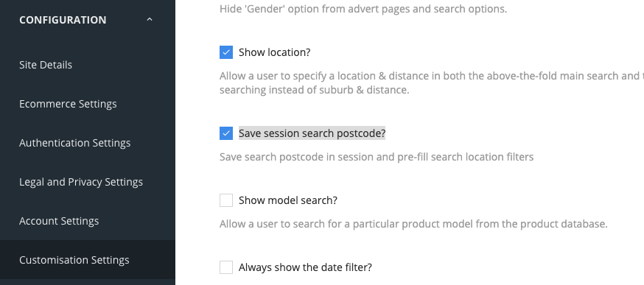Screen dimensions: 644x285
Task: Click 'Always show the date filter?' label
Action: click(x=305, y=267)
